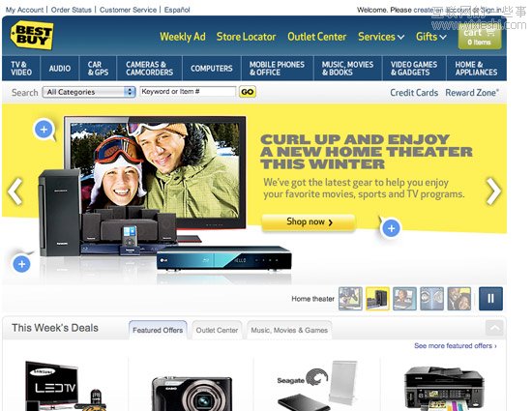Screen dimensions: 532x411
Task: Open the All Categories search dropdown
Action: (x=89, y=92)
